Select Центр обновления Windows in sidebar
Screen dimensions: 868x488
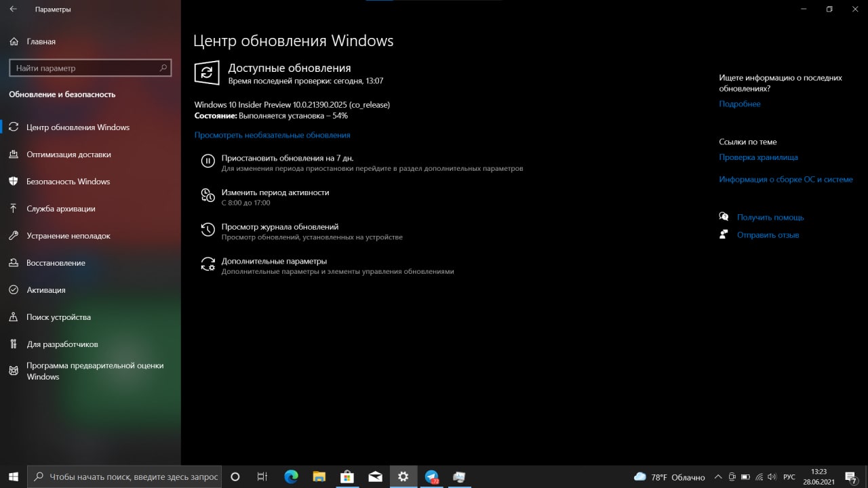tap(90, 127)
